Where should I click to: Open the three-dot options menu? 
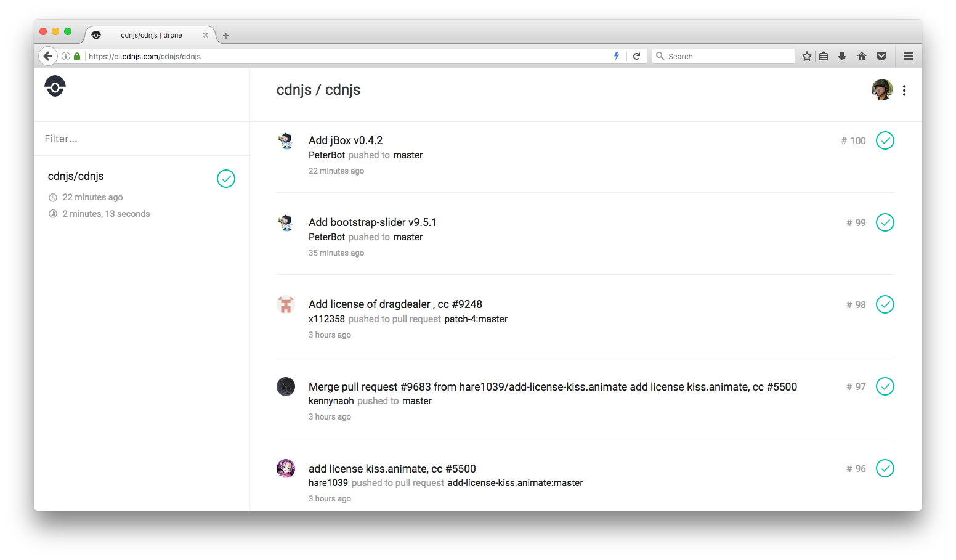[x=904, y=91]
